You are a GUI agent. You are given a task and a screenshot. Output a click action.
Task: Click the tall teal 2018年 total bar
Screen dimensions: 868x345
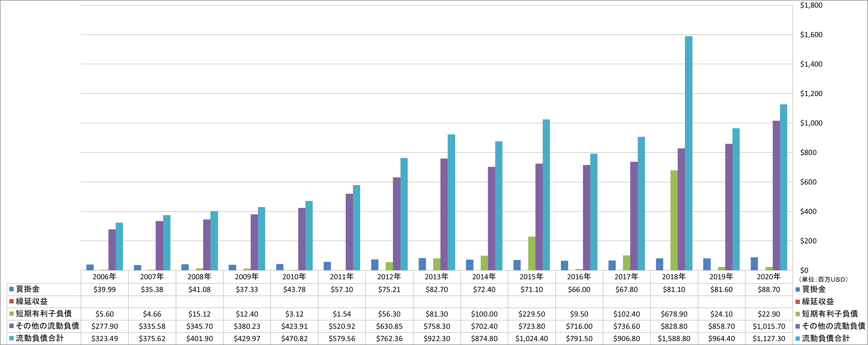click(x=689, y=153)
